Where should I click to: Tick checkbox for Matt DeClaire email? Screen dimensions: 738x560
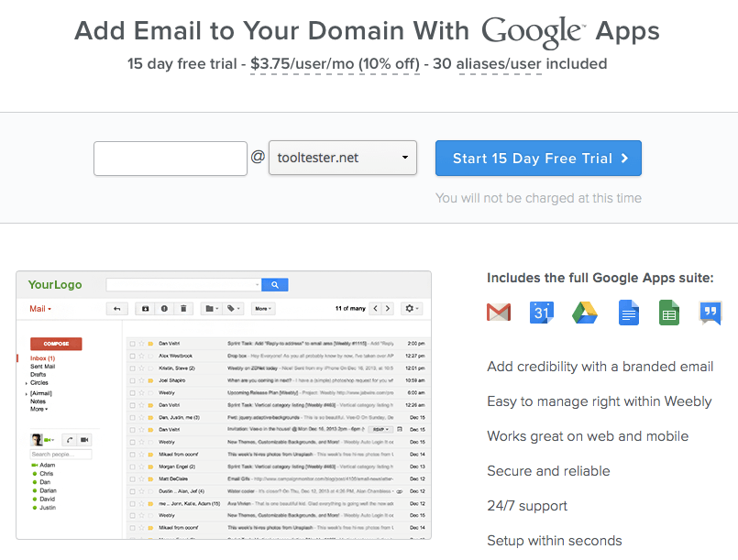click(133, 479)
